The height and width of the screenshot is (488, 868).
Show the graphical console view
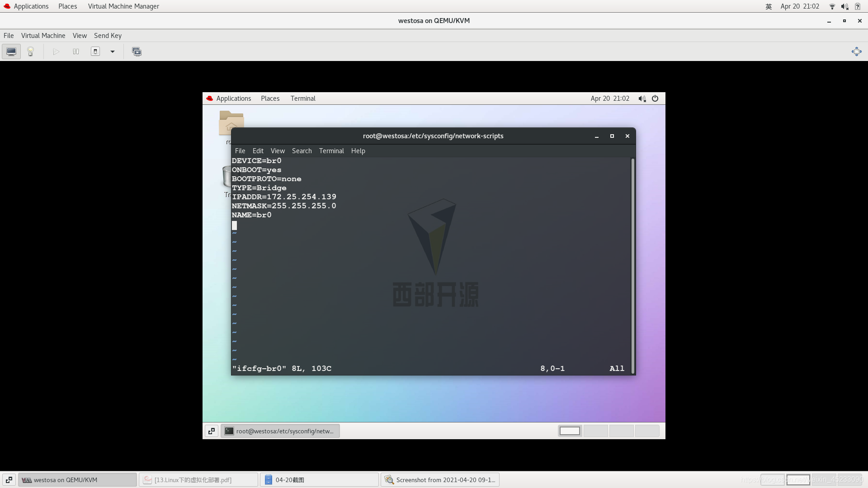[11, 52]
